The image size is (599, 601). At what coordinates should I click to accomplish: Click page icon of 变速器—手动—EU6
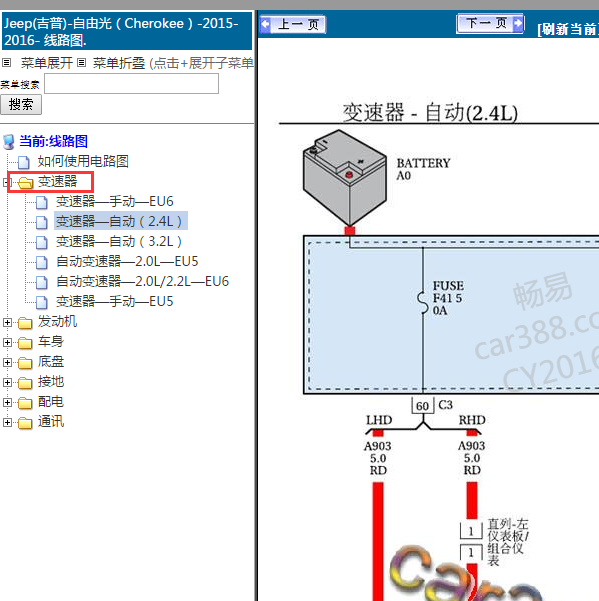click(x=42, y=202)
